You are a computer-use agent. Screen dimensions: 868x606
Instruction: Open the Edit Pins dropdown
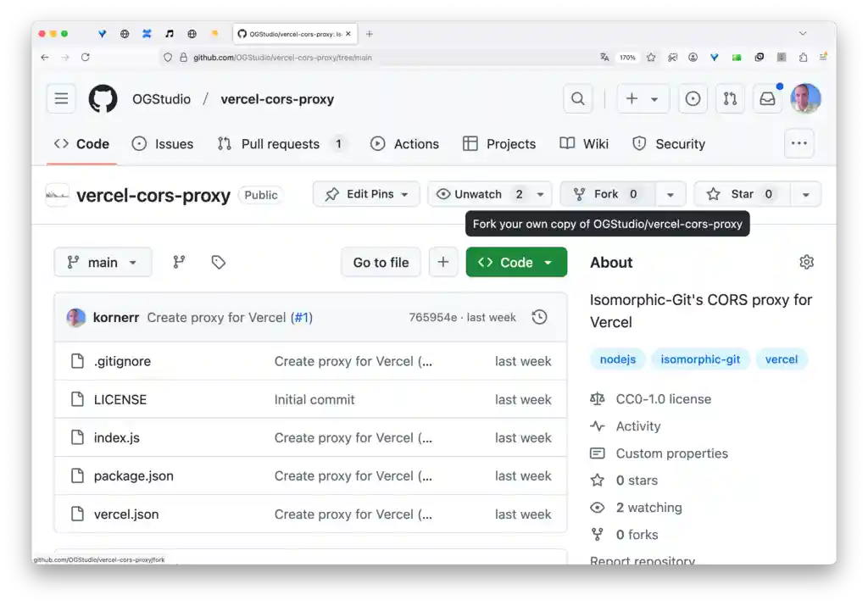366,194
